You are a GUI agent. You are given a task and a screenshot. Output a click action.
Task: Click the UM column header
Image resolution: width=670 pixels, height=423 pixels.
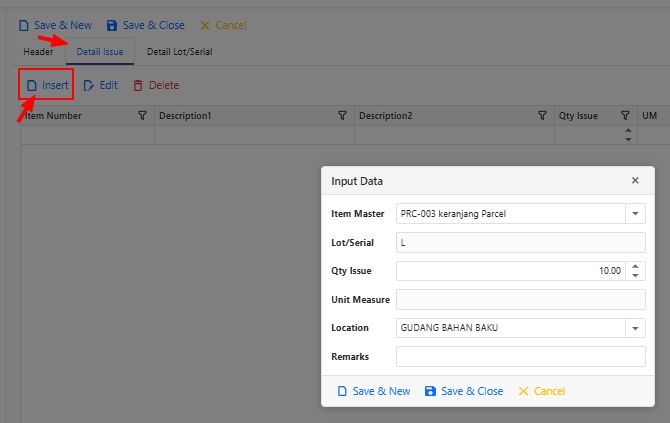coord(653,115)
